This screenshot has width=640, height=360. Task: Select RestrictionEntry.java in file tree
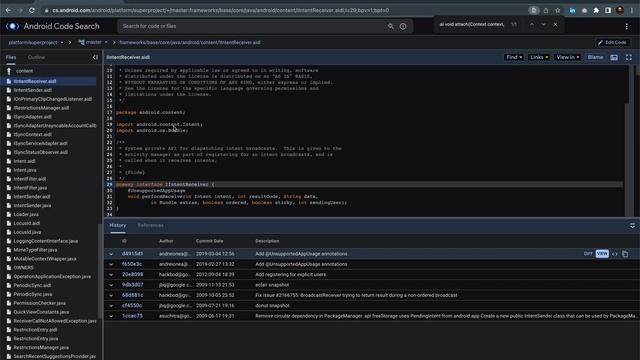point(36,339)
